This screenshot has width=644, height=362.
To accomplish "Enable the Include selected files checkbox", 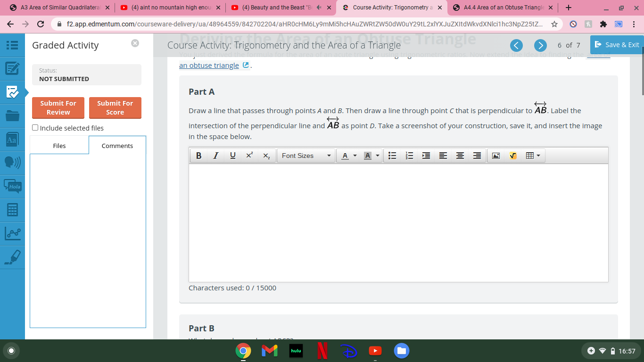I will click(x=35, y=128).
